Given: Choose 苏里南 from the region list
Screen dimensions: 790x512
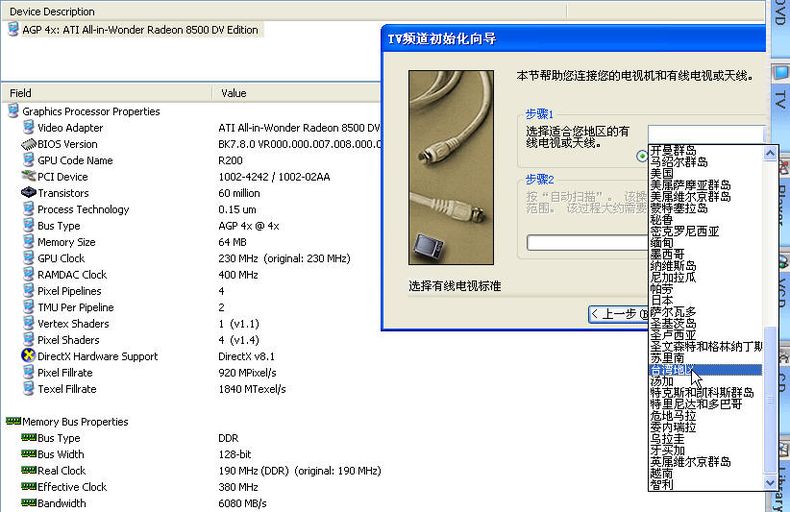Looking at the screenshot, I should coord(668,358).
